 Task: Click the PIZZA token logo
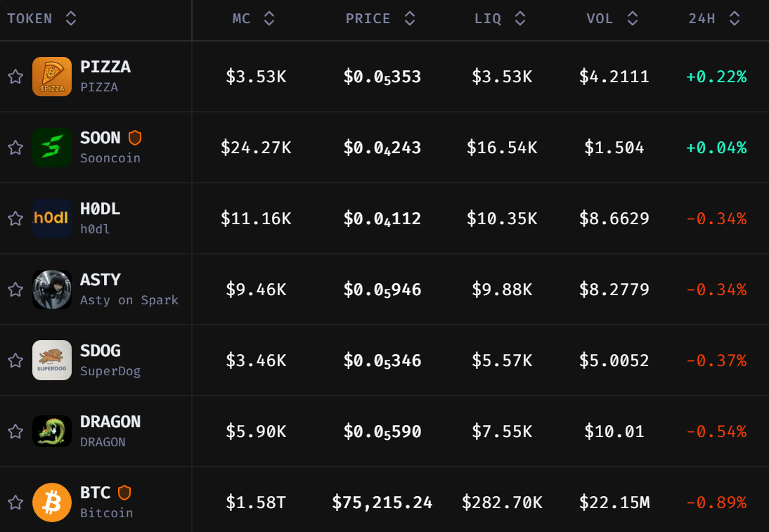[x=52, y=77]
